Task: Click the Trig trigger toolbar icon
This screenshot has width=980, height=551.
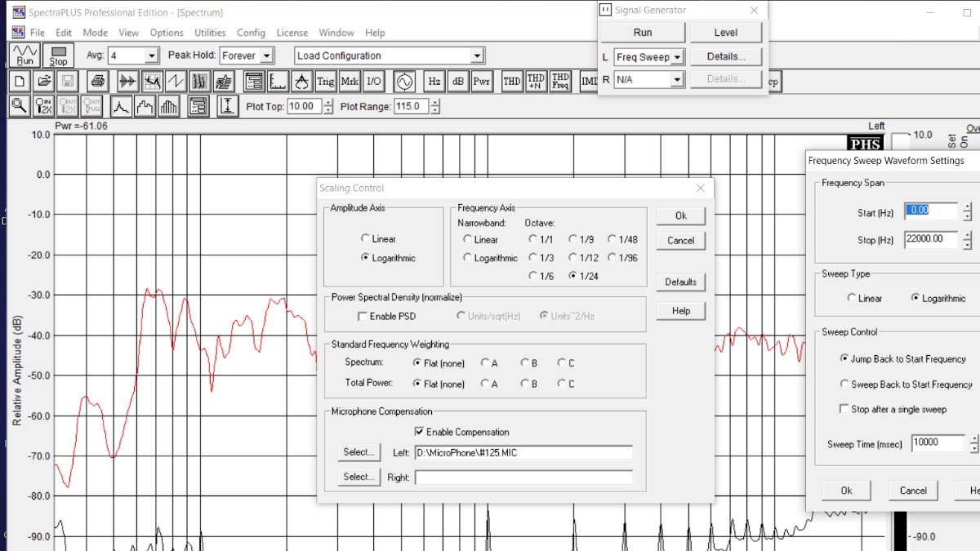Action: [x=326, y=82]
